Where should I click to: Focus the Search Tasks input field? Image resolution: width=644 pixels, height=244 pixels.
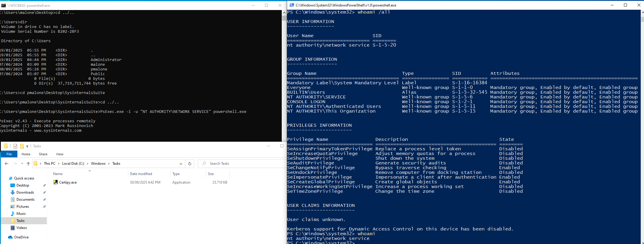pos(242,164)
